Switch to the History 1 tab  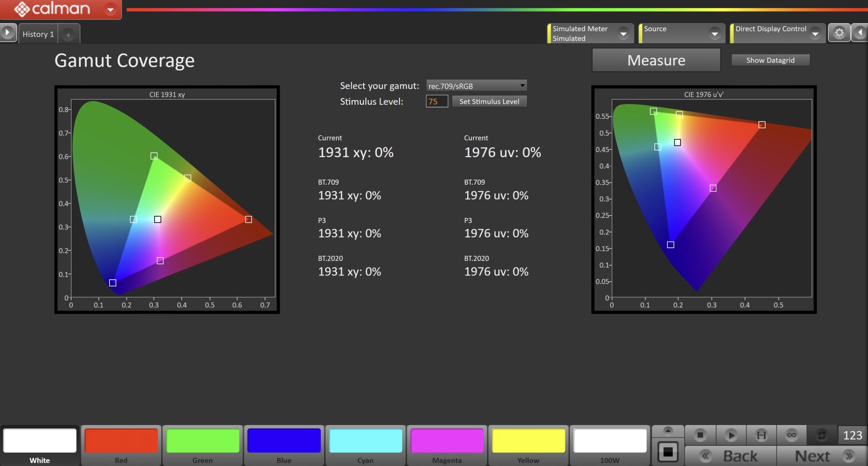[x=38, y=34]
